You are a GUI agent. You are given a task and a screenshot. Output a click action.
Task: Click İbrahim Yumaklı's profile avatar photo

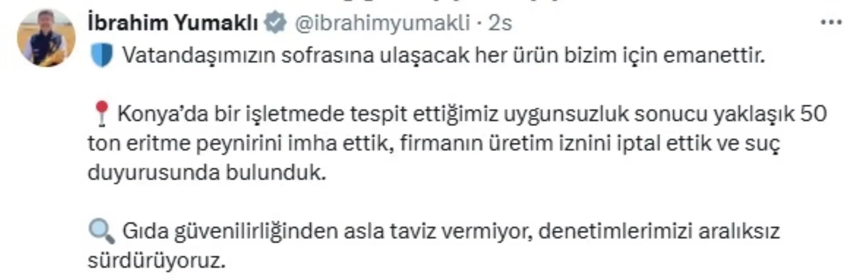46,38
